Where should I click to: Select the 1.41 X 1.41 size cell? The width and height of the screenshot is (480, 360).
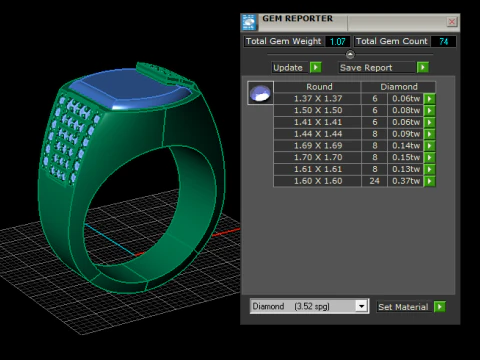point(318,122)
